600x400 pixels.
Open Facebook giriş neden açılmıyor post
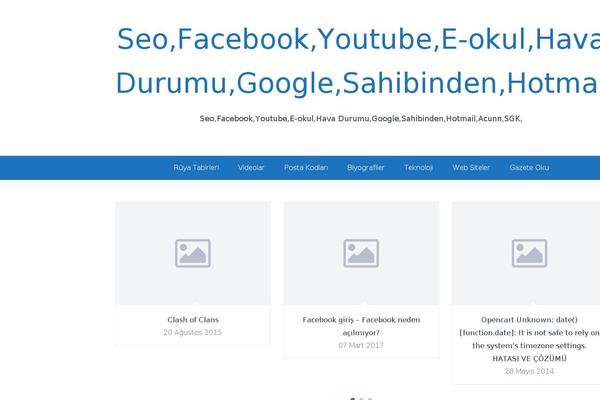[361, 326]
